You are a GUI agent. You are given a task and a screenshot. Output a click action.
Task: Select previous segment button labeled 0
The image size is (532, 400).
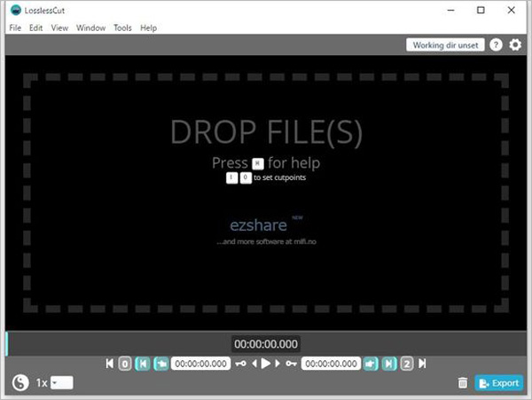[125, 364]
